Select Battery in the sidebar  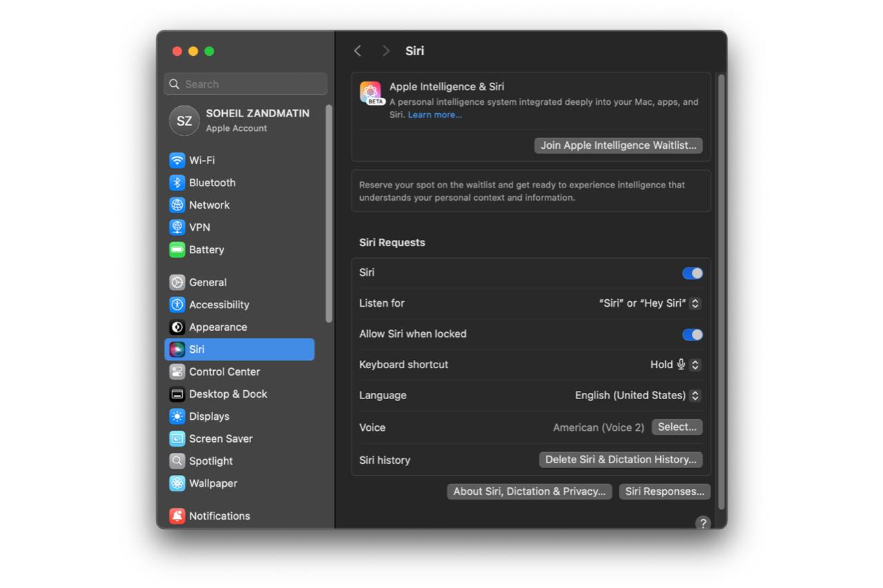click(x=239, y=250)
